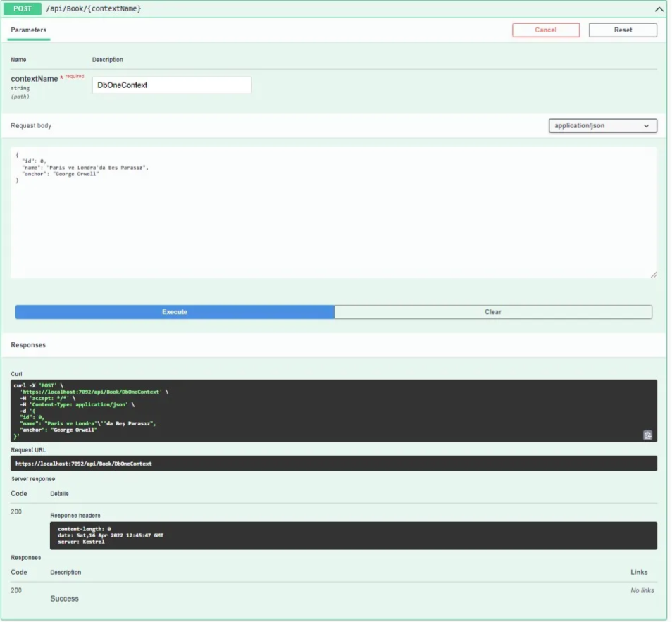
Task: Switch to the Parameters tab
Action: 29,30
